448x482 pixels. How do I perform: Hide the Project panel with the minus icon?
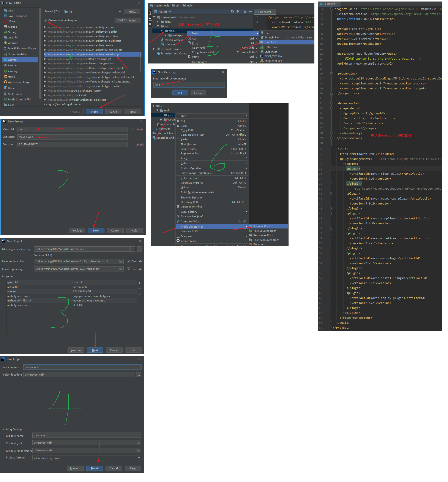251,12
